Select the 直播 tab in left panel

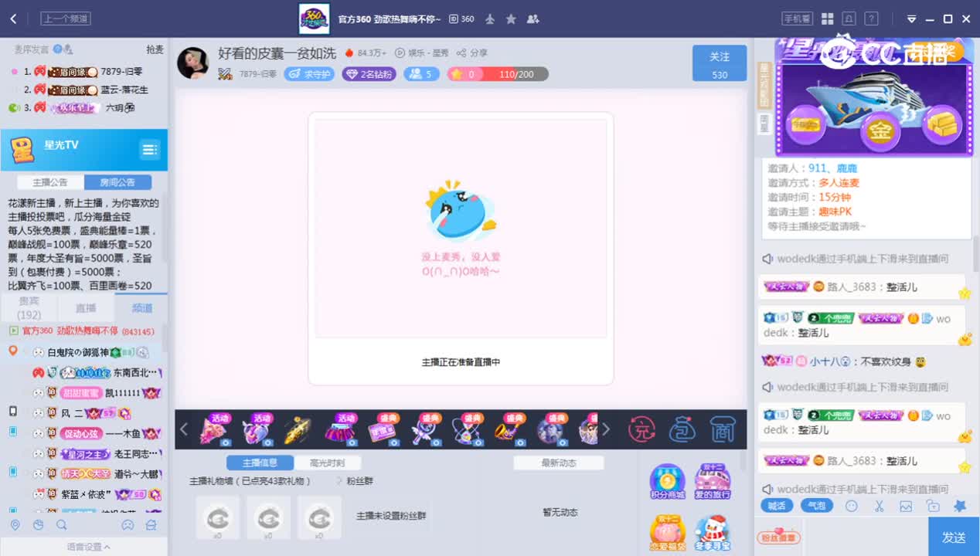[x=86, y=308]
